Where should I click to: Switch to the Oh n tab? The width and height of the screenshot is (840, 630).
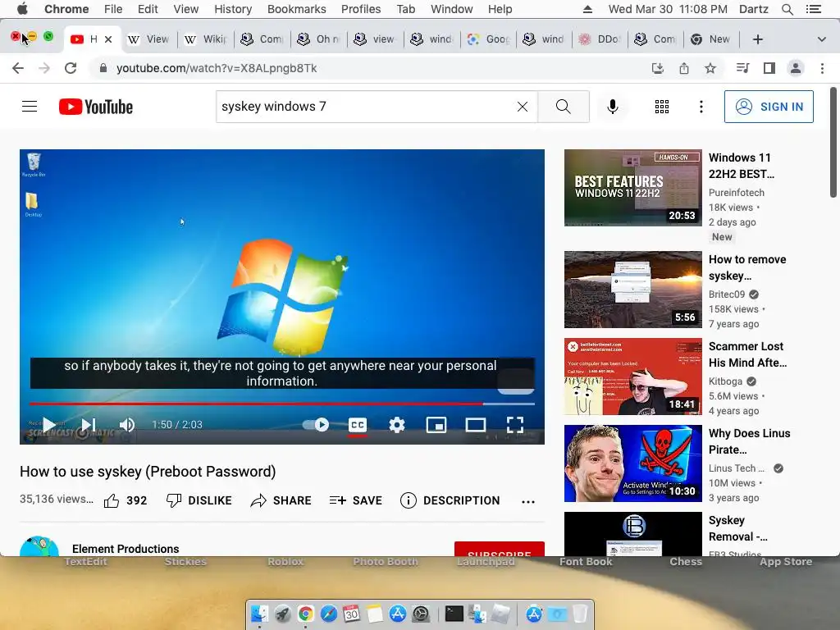tap(319, 39)
